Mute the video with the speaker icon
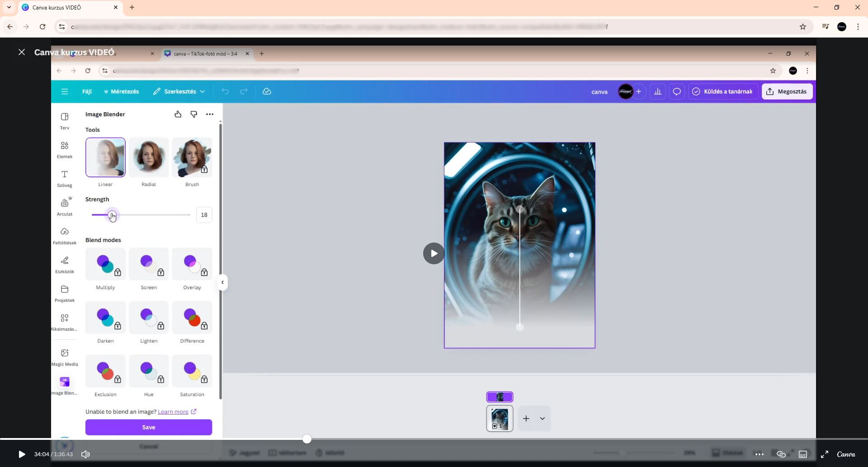This screenshot has height=467, width=868. 85,454
